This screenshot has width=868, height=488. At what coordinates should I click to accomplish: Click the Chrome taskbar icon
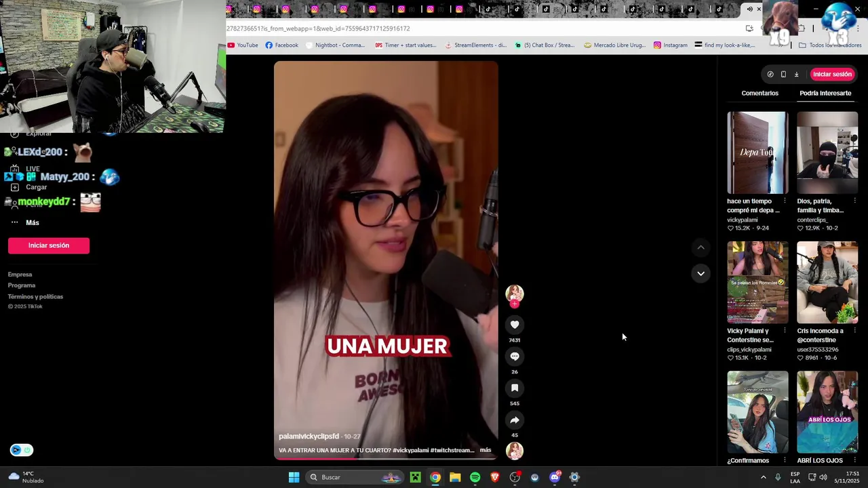point(435,477)
